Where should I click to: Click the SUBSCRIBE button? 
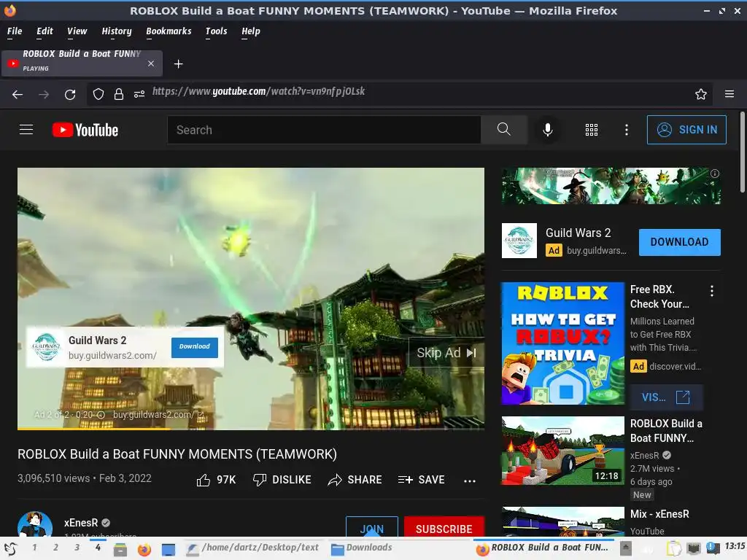pyautogui.click(x=444, y=526)
